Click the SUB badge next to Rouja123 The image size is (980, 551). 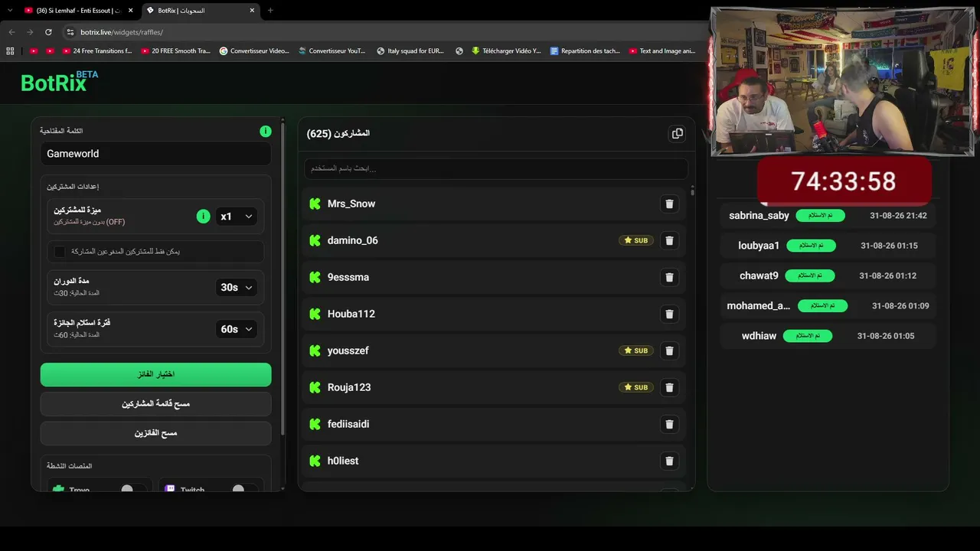(x=636, y=387)
